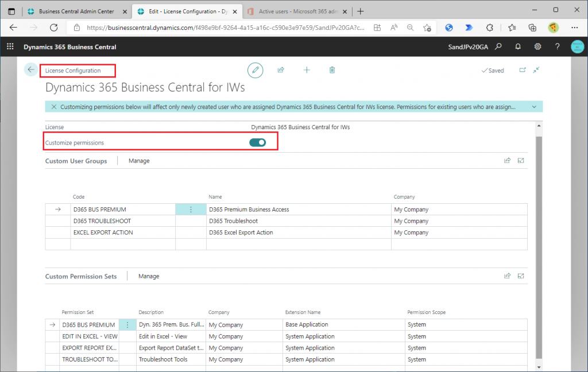Expand Custom Permission Sets part to full view

point(521,276)
